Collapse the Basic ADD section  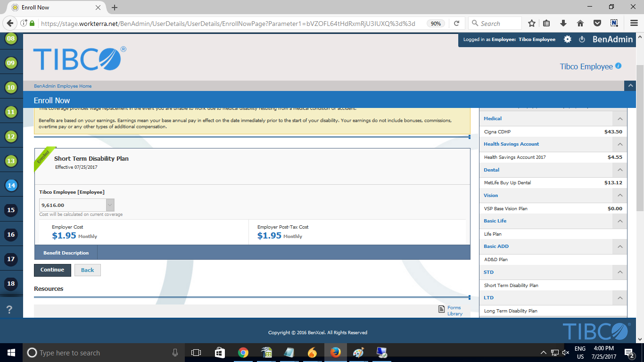point(620,247)
